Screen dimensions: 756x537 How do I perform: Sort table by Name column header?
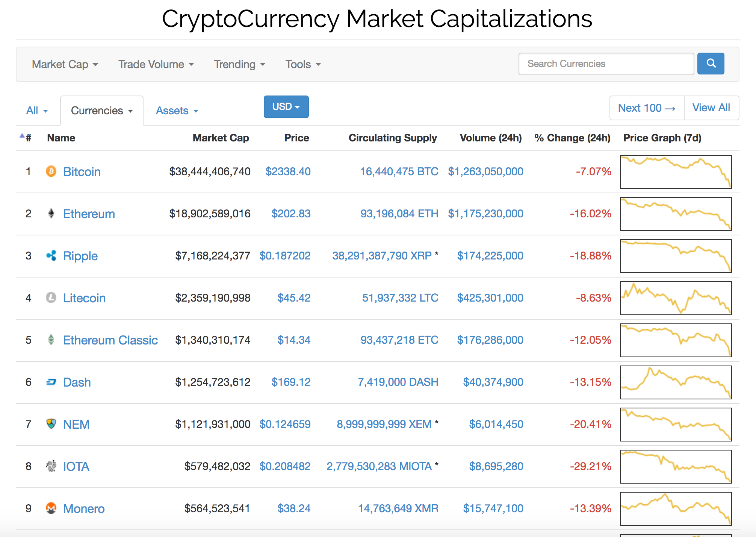click(x=61, y=138)
